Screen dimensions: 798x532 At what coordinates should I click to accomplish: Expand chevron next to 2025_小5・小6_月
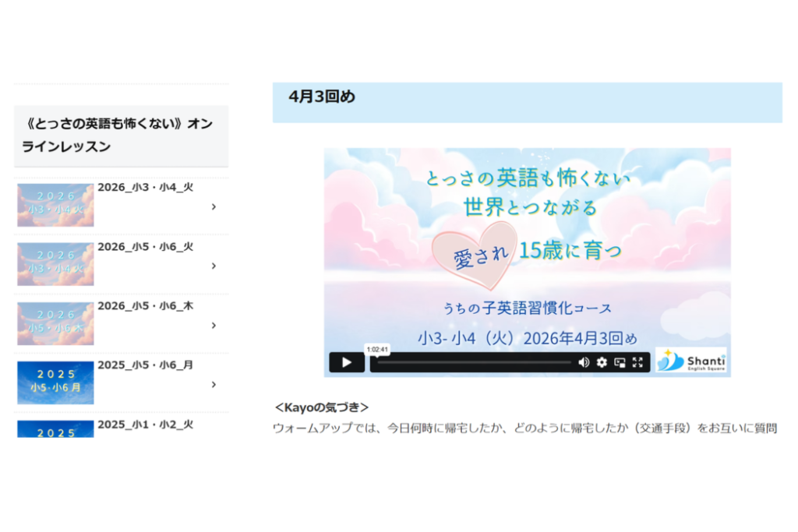tap(214, 385)
